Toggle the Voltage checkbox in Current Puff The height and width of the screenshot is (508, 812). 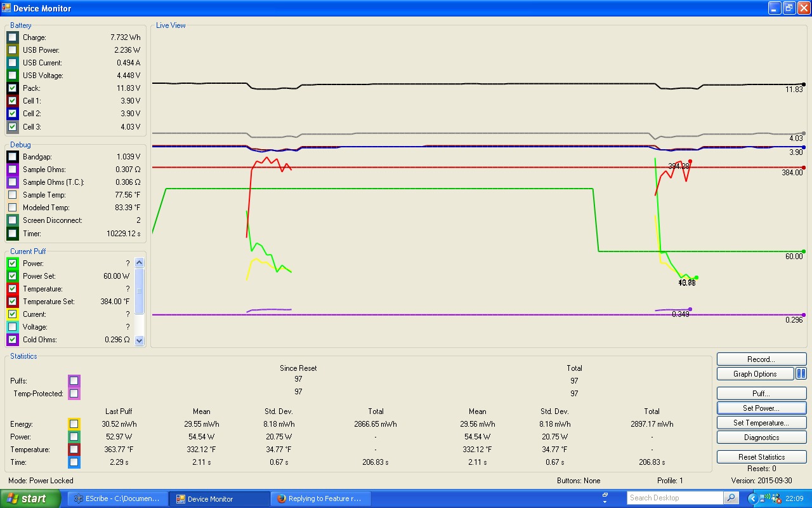point(13,327)
